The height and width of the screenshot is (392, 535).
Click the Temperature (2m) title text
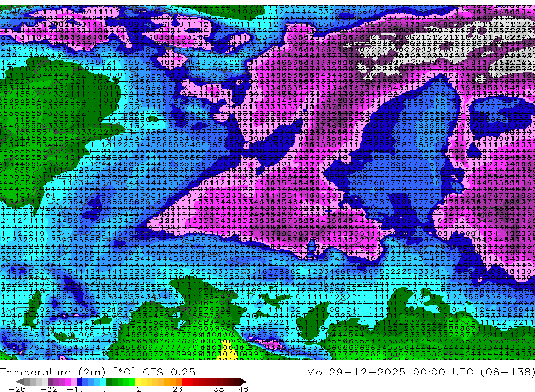point(52,372)
